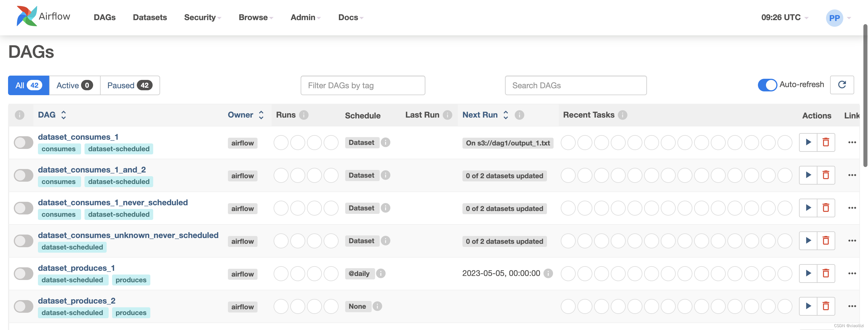Open the dataset_consumes_unknown_never_scheduled DAG link
868x330 pixels.
coord(128,235)
